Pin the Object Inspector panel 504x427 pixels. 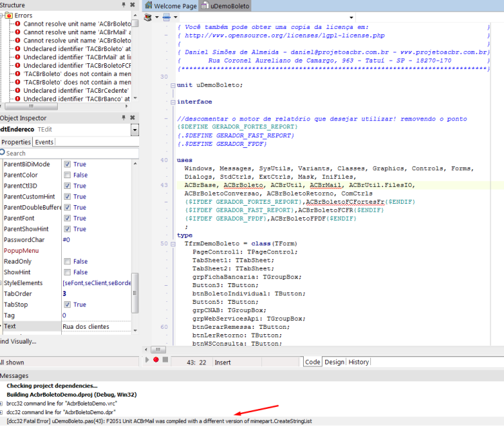[124, 118]
